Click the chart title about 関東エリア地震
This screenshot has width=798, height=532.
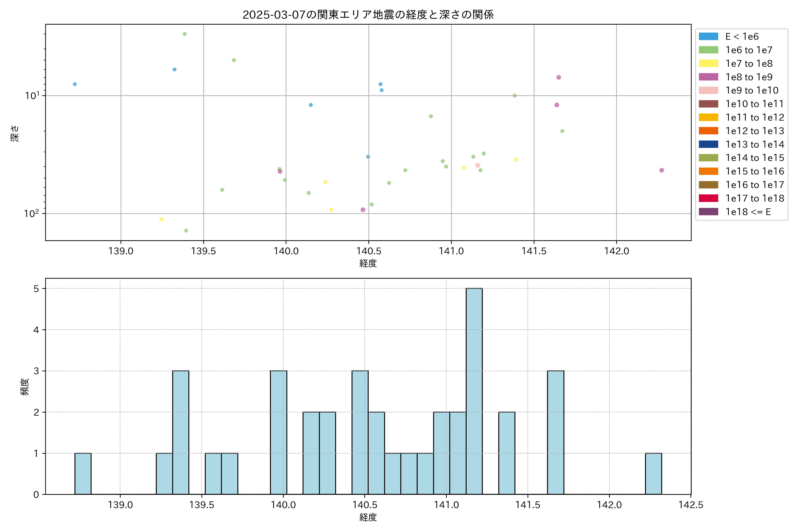click(368, 15)
